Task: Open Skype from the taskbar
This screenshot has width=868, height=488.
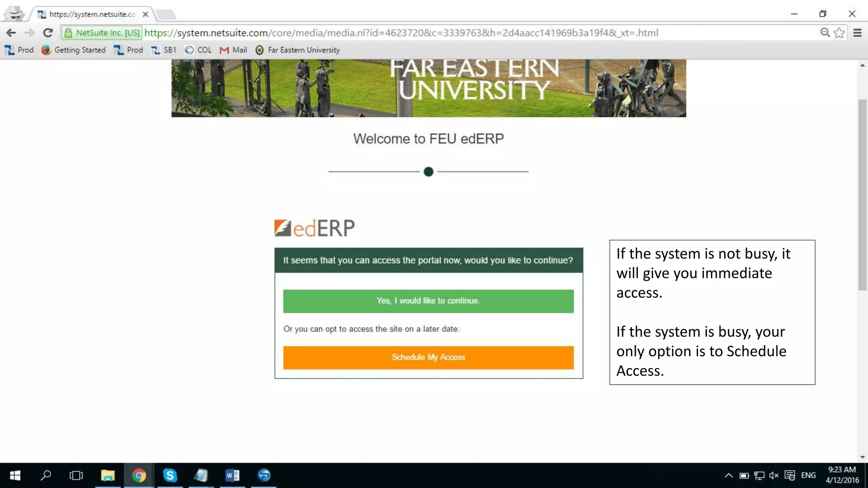Action: pyautogui.click(x=170, y=475)
